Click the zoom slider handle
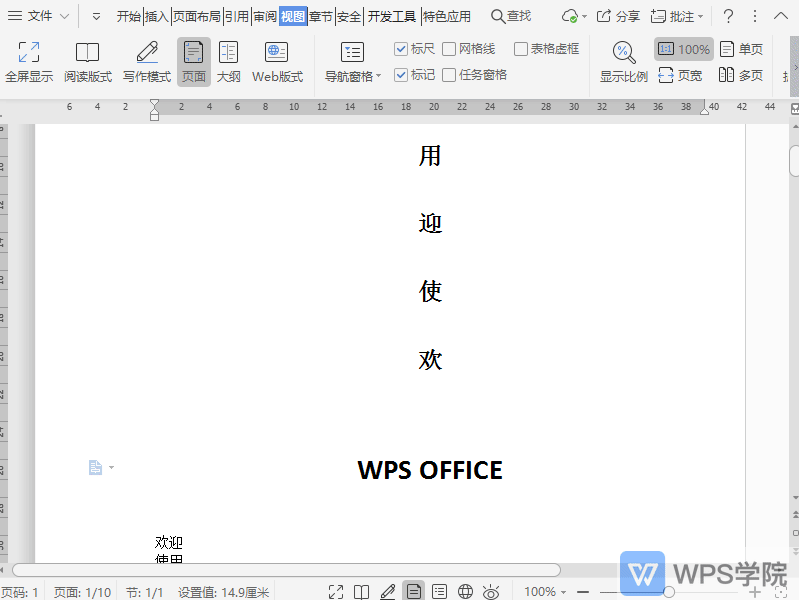 click(x=669, y=592)
